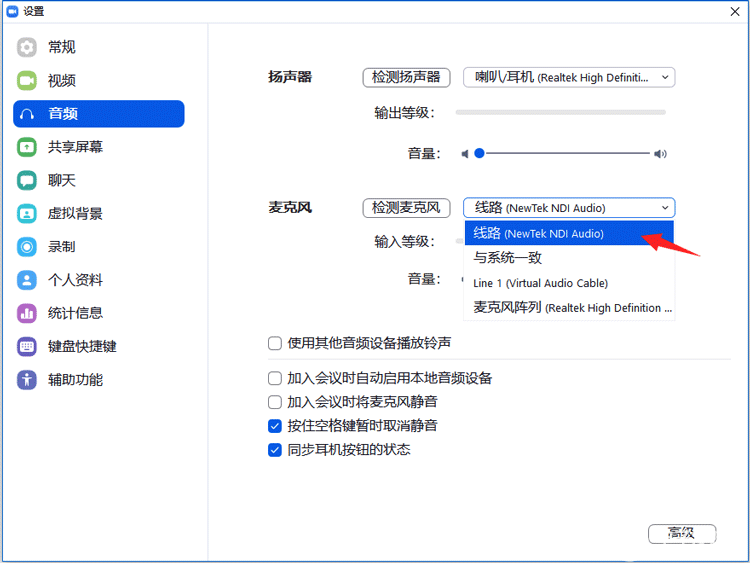750x563 pixels.
Task: Click the microphone dropdown chevron arrow
Action: tap(665, 208)
